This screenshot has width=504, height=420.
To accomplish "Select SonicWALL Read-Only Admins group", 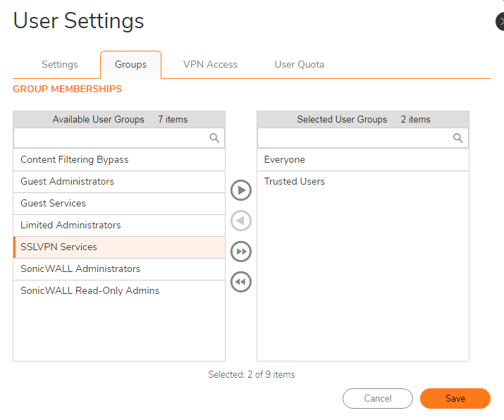I will click(x=119, y=291).
